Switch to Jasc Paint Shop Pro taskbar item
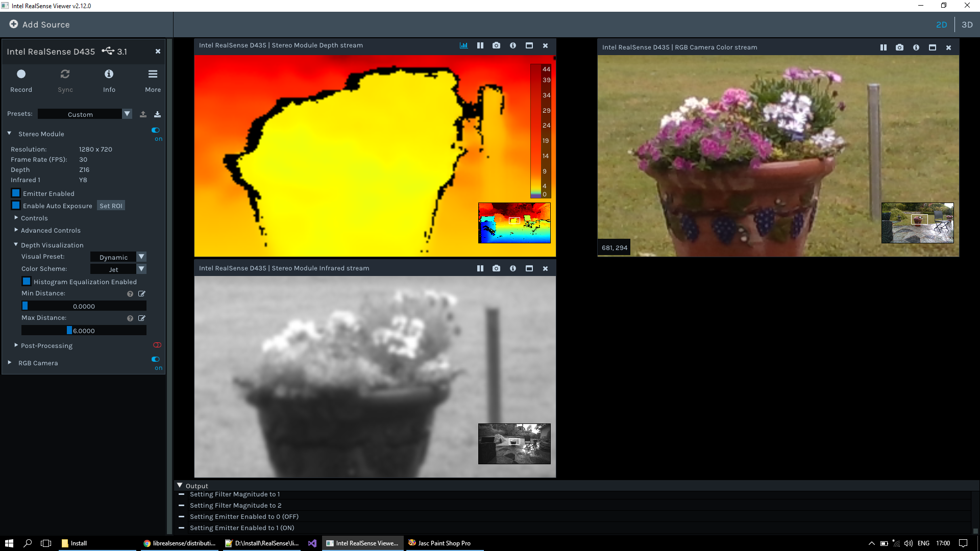980x551 pixels. 445,543
